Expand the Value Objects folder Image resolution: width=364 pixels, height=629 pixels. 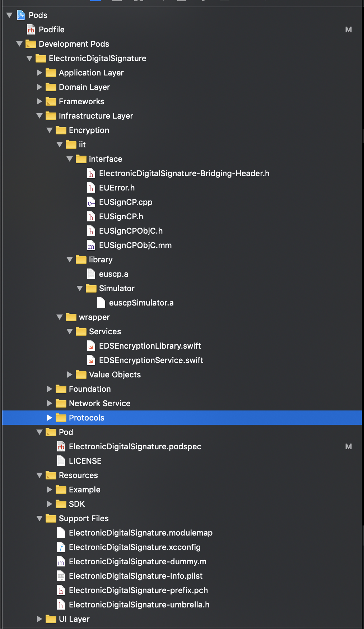[x=70, y=375]
